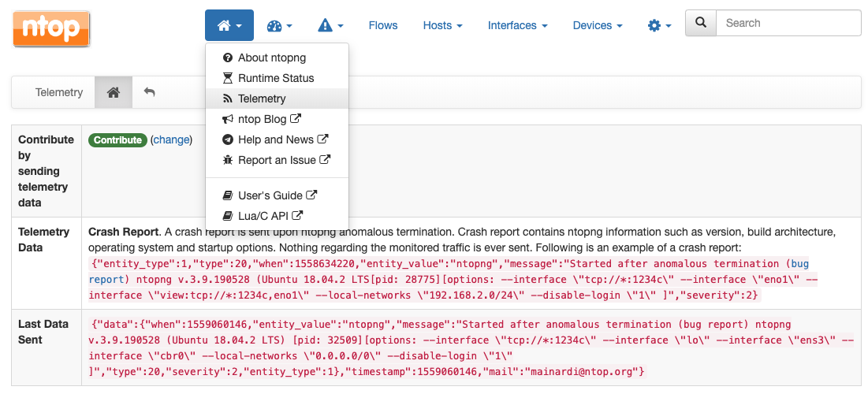Viewport: 868px width, 394px height.
Task: Open the dashboard gauge dropdown
Action: pos(279,25)
